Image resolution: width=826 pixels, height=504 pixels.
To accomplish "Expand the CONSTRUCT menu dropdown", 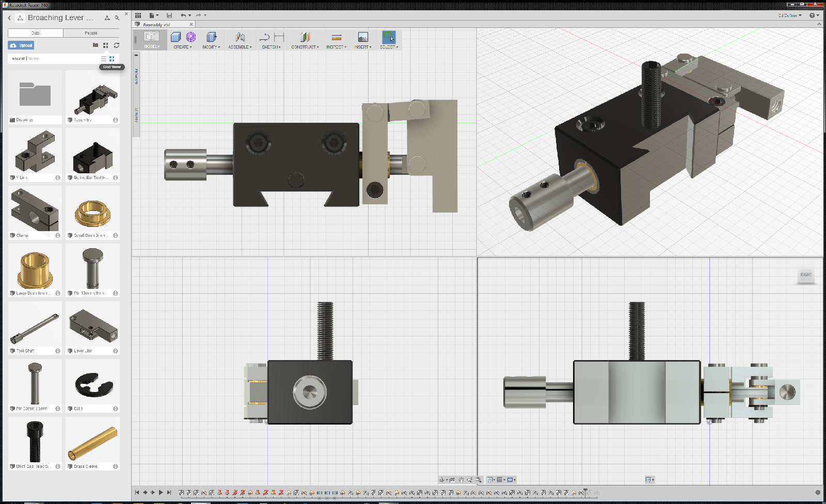I will 305,47.
